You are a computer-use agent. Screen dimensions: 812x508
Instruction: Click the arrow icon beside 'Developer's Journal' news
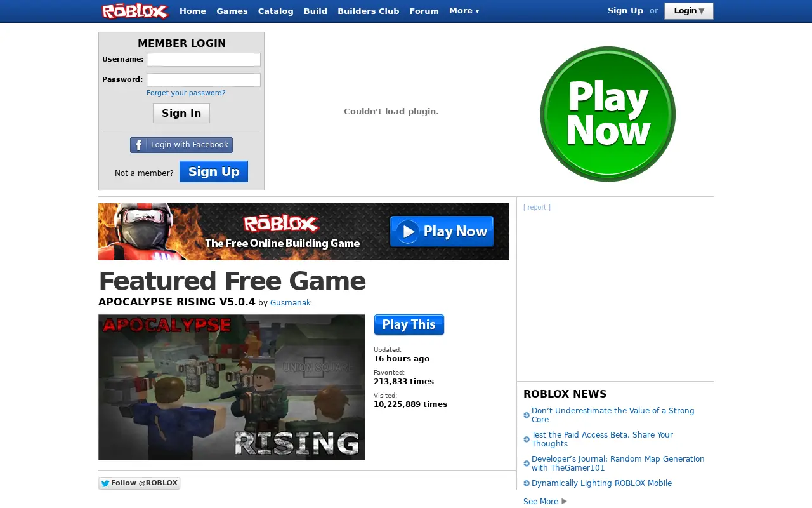tap(527, 464)
